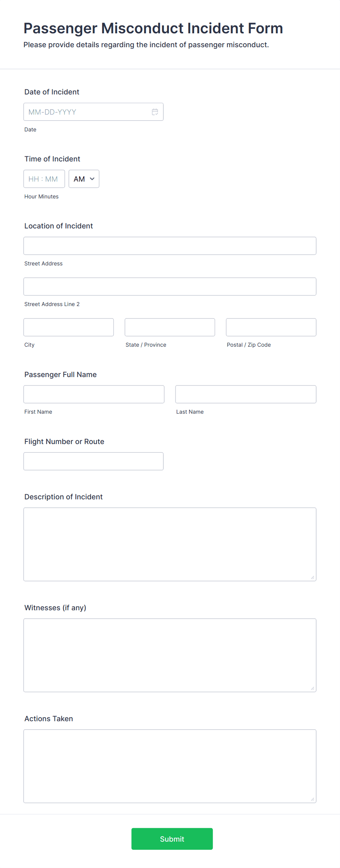Click the Description of Incident text area
Image resolution: width=340 pixels, height=868 pixels.
[170, 544]
